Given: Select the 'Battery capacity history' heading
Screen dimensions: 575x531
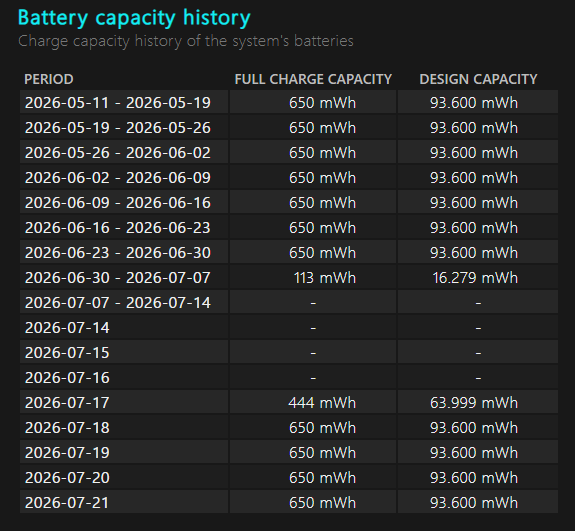Looking at the screenshot, I should click(134, 18).
